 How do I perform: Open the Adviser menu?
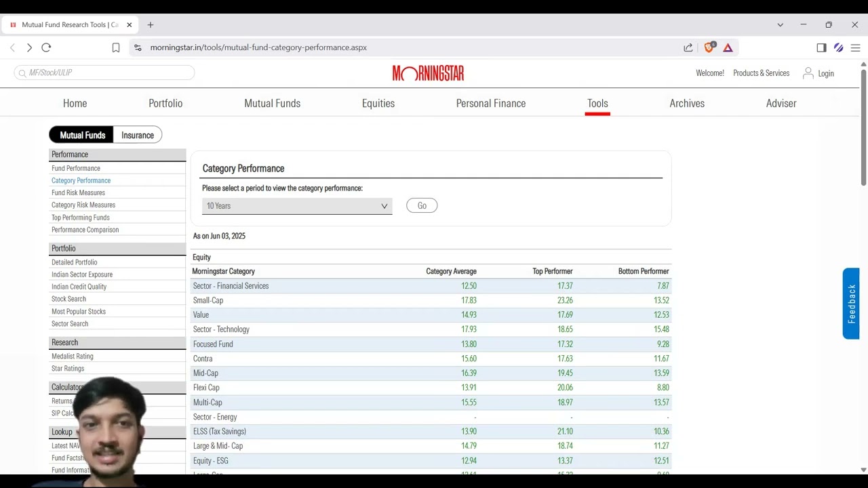[x=781, y=103]
